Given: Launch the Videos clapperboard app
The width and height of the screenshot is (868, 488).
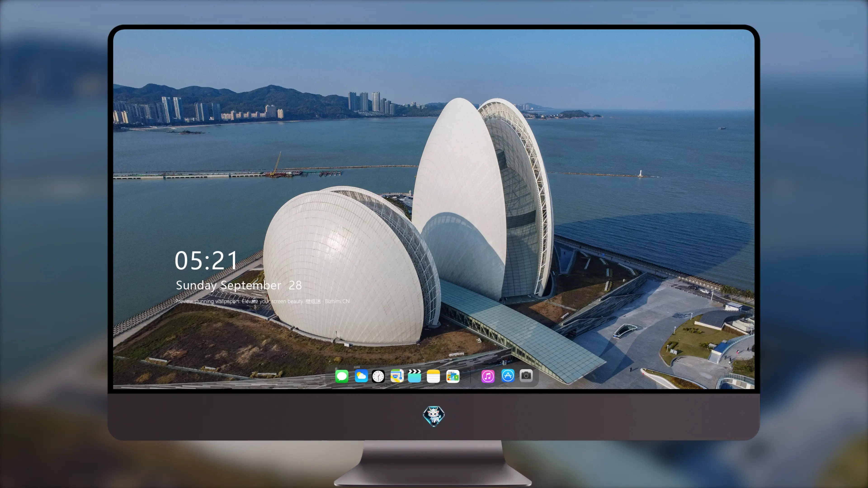Looking at the screenshot, I should coord(415,376).
